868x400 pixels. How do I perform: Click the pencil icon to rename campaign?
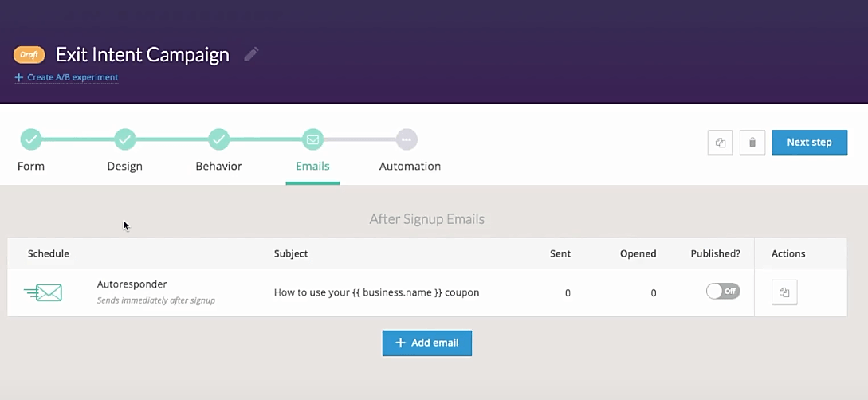click(x=252, y=55)
